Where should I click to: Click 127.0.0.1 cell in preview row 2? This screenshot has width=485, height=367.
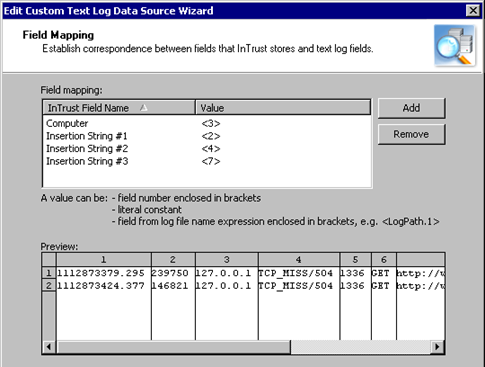point(227,286)
